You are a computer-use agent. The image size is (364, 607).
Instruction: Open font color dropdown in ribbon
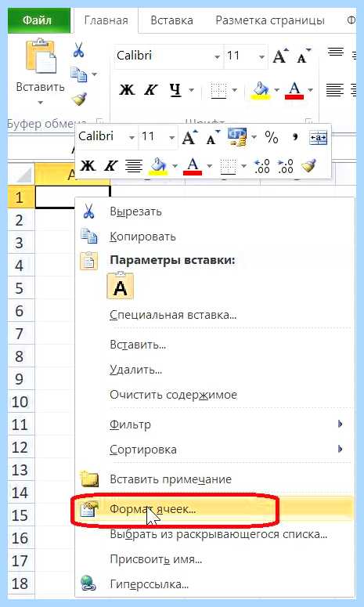point(310,90)
